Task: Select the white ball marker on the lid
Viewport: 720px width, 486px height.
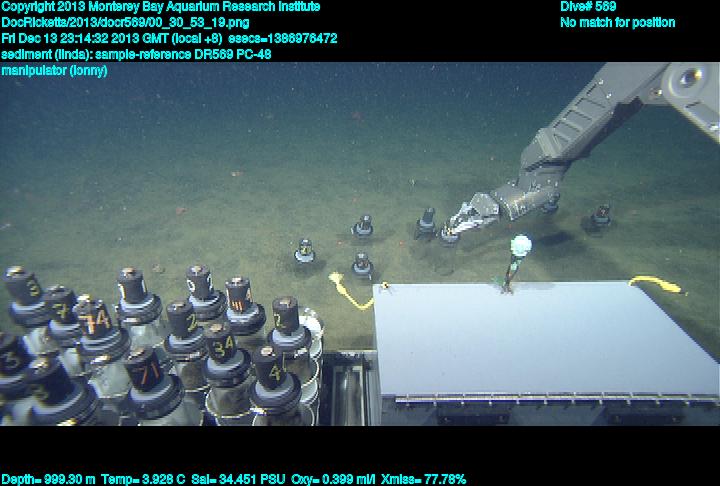Action: click(519, 246)
